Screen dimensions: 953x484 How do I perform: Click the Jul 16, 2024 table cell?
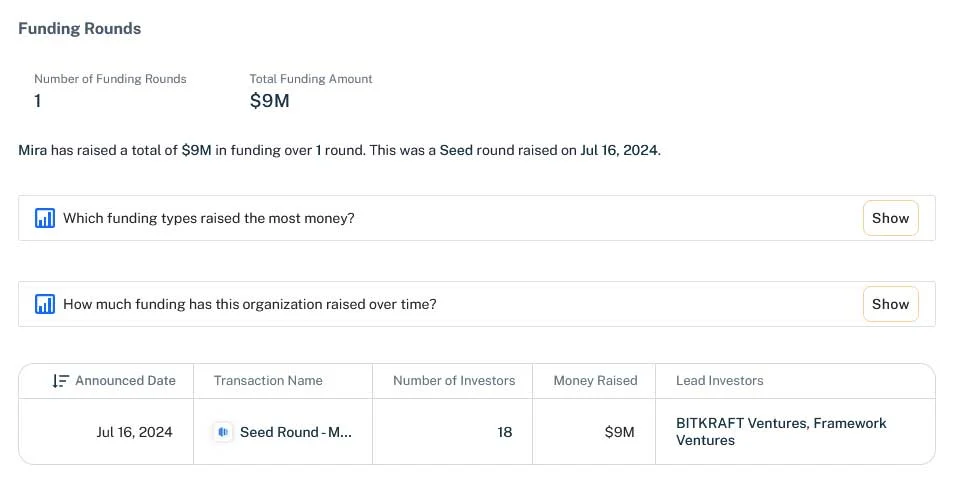coord(134,432)
